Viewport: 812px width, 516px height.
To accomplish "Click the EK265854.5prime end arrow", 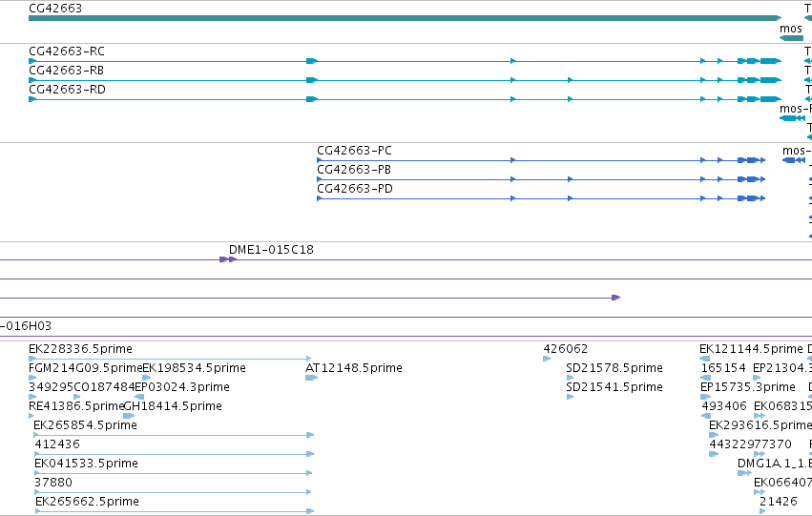I will (x=310, y=435).
